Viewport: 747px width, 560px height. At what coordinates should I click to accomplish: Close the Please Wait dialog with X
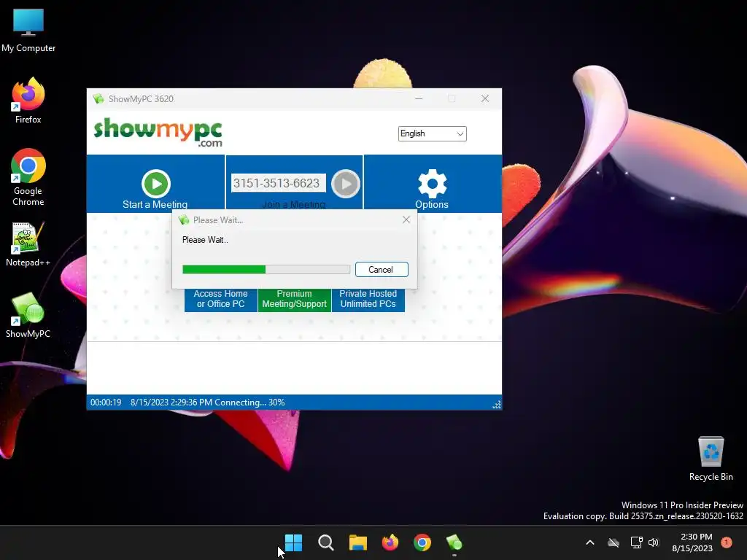(406, 219)
